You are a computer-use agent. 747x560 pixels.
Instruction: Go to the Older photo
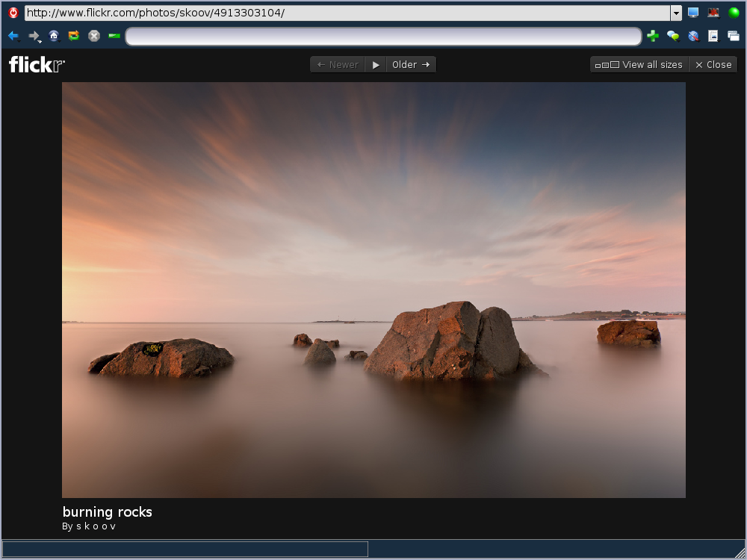coord(411,65)
